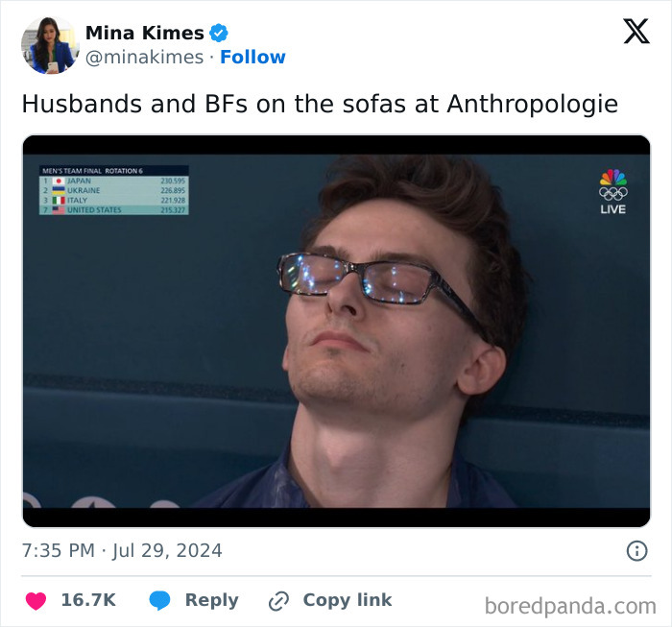672x627 pixels.
Task: Open the 7:35 PM Jul 29, 2024 timestamp
Action: [x=122, y=551]
